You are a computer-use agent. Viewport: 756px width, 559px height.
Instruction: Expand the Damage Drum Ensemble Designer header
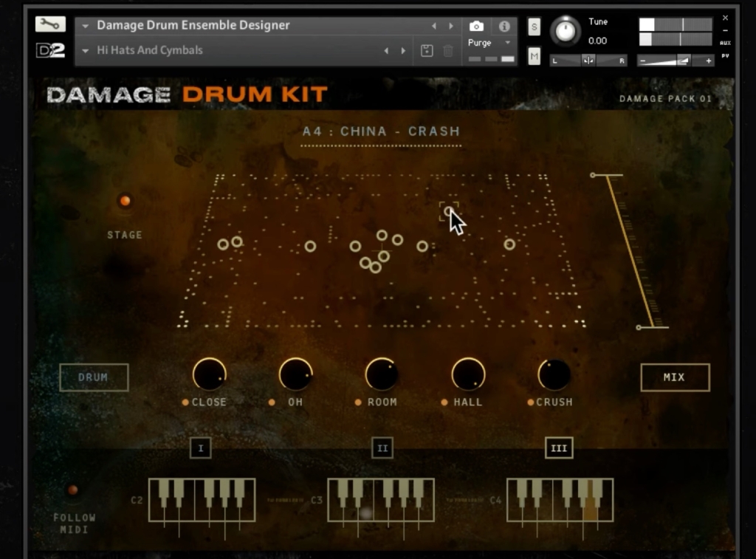pyautogui.click(x=86, y=24)
